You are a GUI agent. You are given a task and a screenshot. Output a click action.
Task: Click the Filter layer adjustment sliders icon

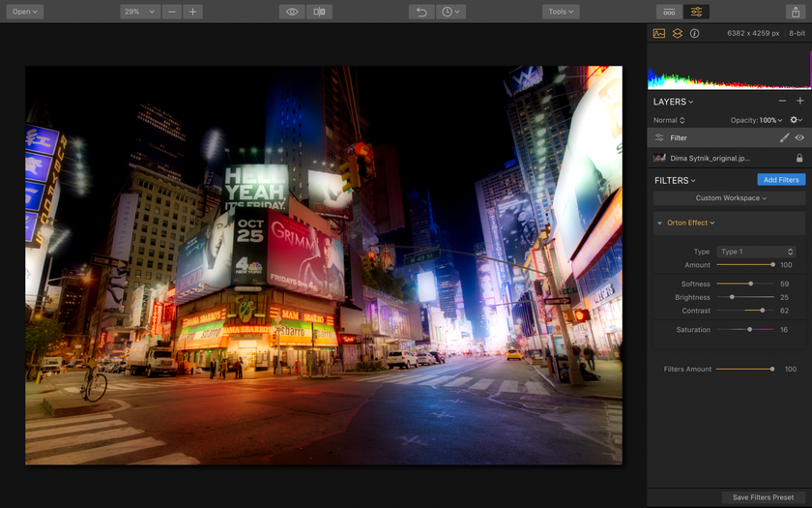point(659,137)
